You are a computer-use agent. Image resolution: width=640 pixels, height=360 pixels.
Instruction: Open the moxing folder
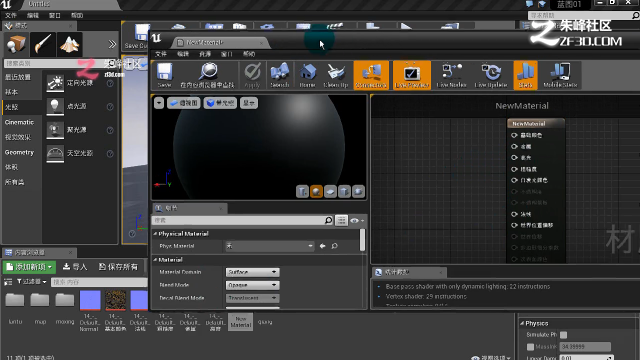tap(65, 300)
